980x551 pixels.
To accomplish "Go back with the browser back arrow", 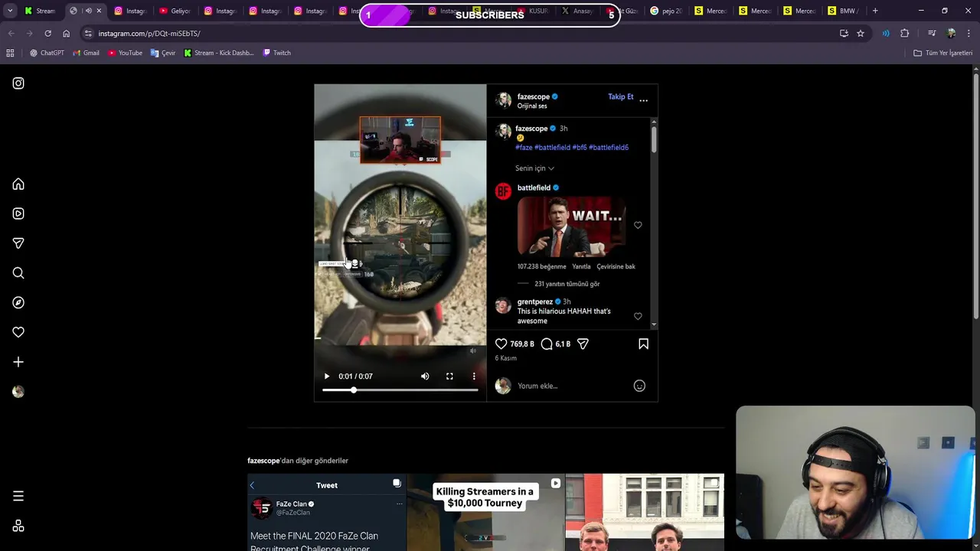I will 11,34.
